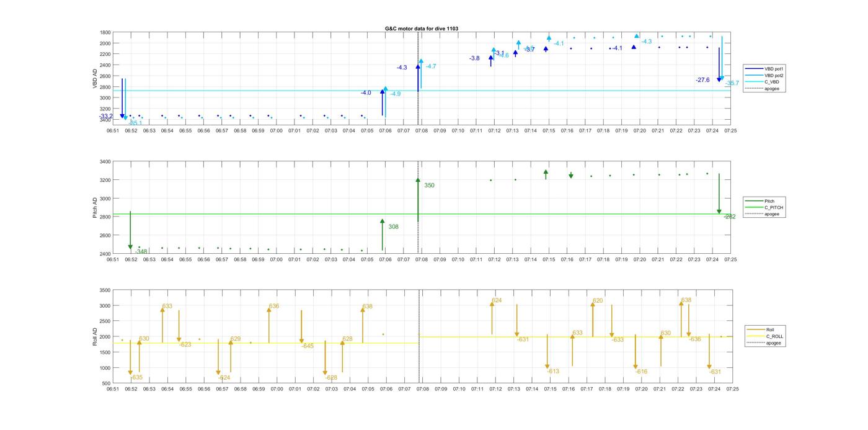
Task: Click the vertical dotted apogee line in Roll plot
Action: coord(418,336)
